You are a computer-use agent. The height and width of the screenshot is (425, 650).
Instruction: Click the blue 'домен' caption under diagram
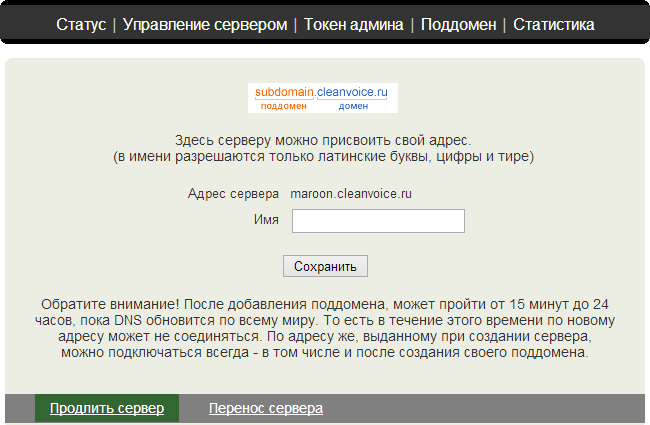(x=353, y=106)
